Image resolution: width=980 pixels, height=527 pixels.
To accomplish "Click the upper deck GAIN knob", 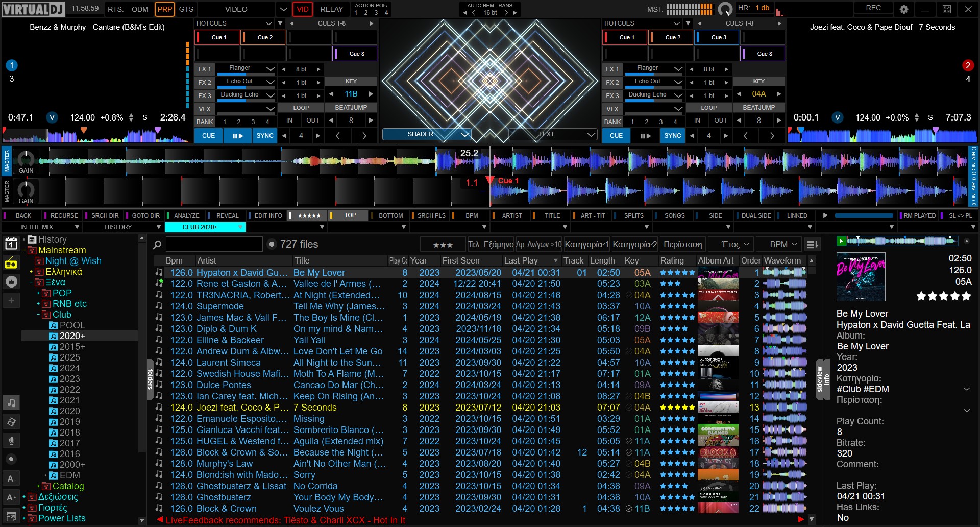I will click(x=26, y=159).
